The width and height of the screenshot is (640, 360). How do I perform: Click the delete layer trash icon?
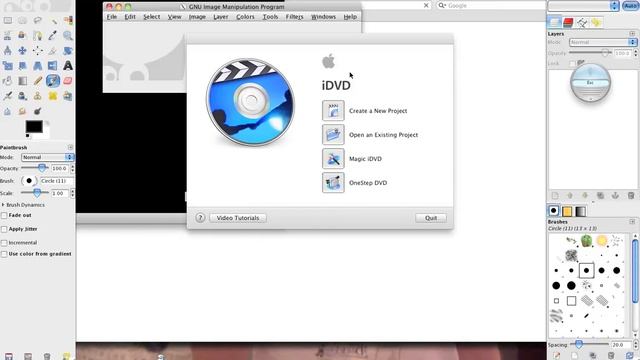click(x=631, y=196)
